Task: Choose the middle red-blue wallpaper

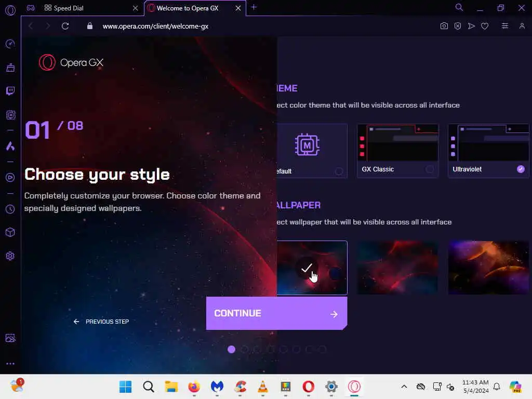Action: (x=397, y=268)
